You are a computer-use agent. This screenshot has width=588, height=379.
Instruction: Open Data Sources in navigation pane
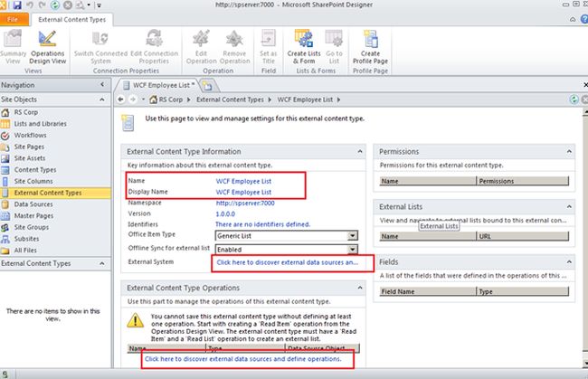tap(33, 204)
